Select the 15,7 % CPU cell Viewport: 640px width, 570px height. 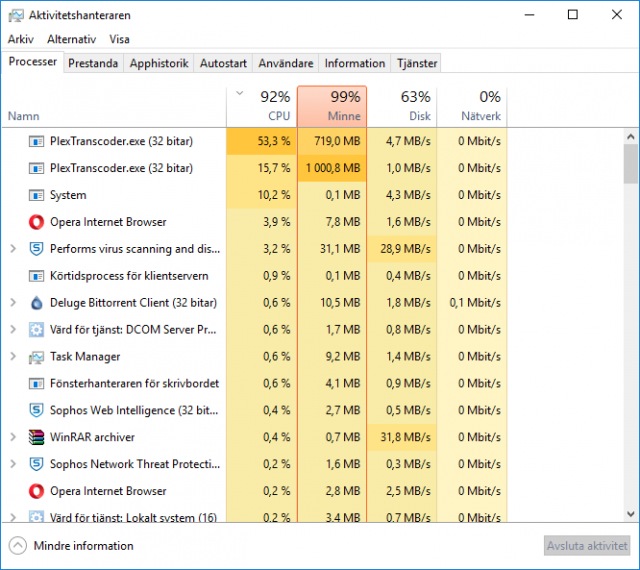tap(262, 168)
